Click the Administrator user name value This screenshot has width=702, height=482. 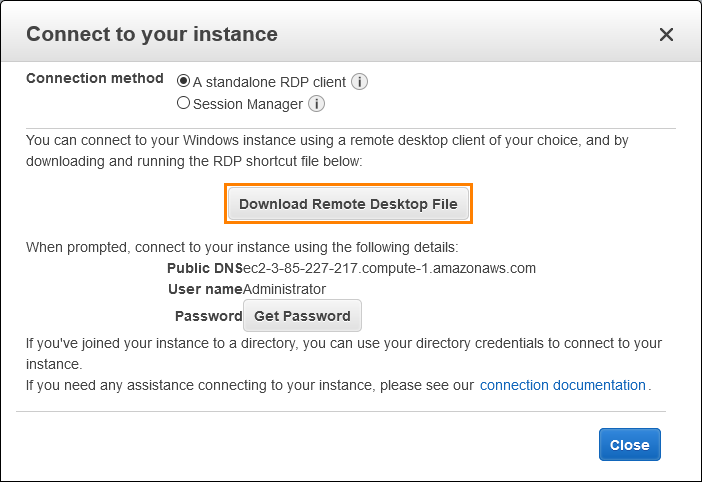click(284, 289)
